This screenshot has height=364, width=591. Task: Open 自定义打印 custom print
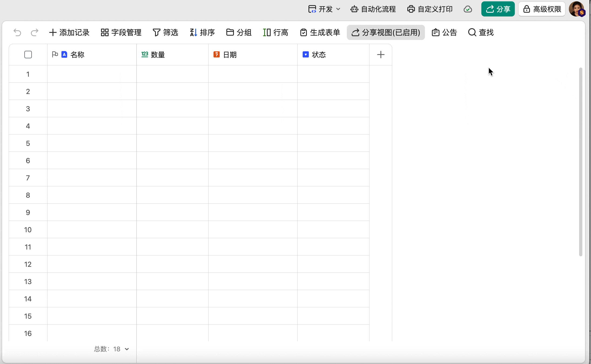(430, 9)
